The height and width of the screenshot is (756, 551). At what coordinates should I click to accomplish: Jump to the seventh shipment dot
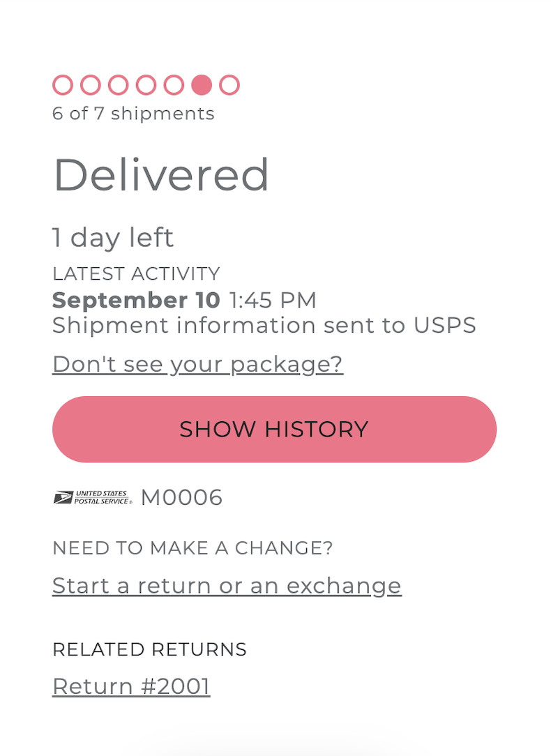click(x=229, y=85)
